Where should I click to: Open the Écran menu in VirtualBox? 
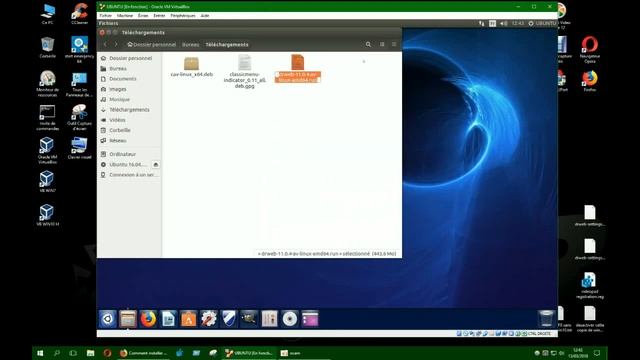143,16
